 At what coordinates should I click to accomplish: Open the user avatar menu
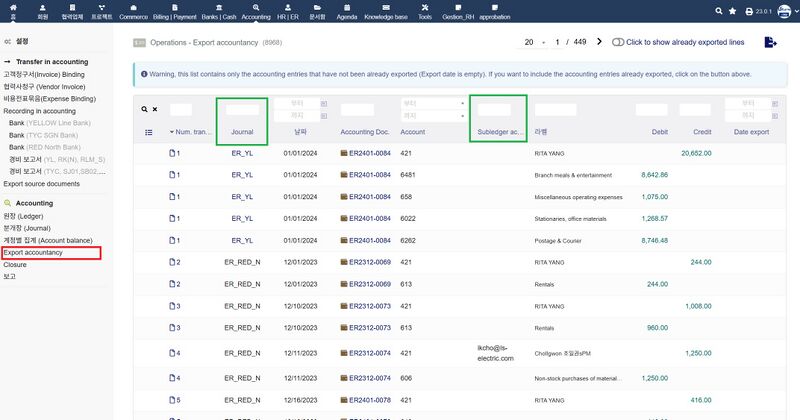pos(784,11)
